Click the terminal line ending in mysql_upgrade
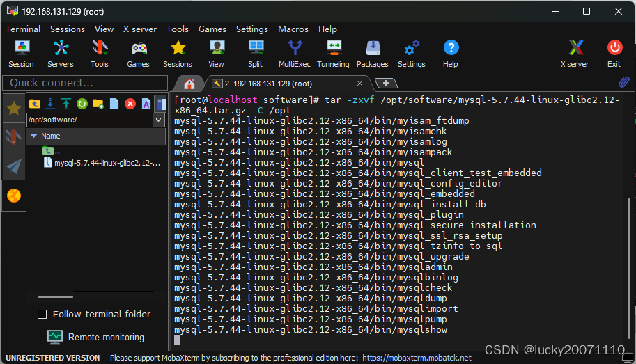The image size is (636, 364). pos(322,257)
